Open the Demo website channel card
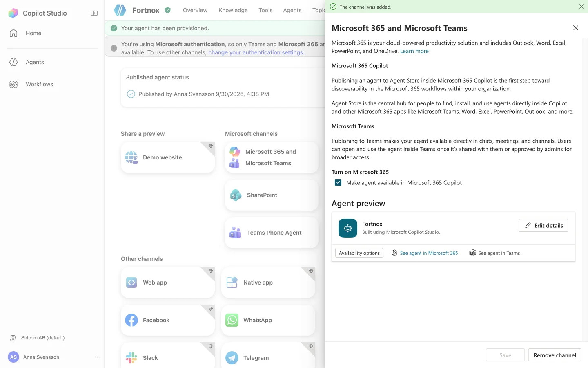This screenshot has height=368, width=588. pyautogui.click(x=168, y=157)
